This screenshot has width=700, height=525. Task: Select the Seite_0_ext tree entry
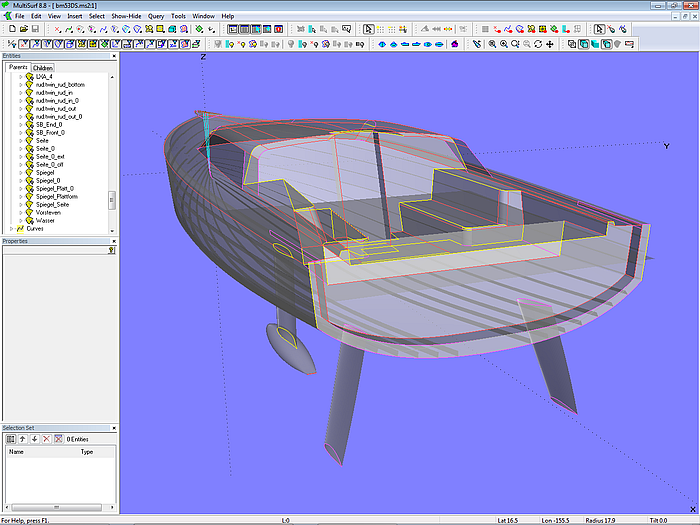[x=50, y=157]
